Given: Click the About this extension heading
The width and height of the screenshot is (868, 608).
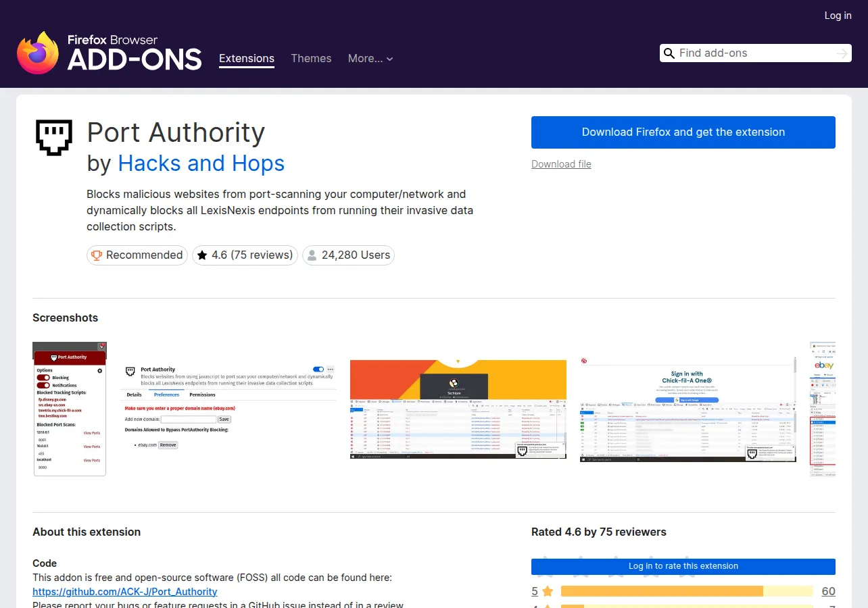Looking at the screenshot, I should tap(87, 532).
